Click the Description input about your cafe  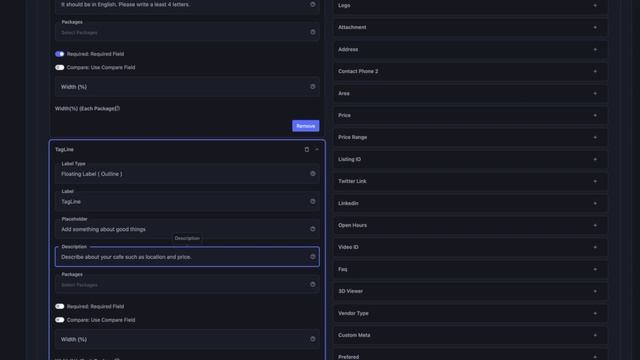click(x=187, y=257)
